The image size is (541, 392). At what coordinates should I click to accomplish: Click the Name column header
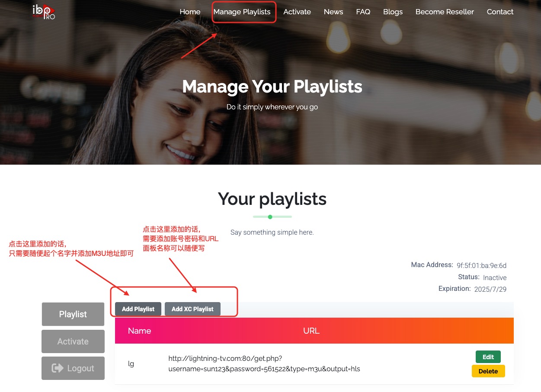(x=139, y=331)
